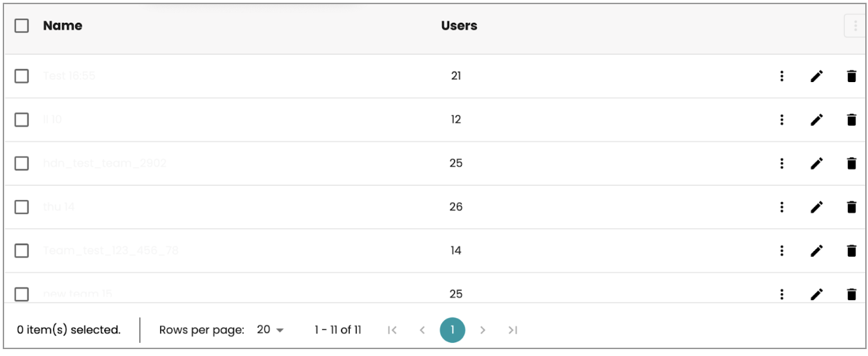The width and height of the screenshot is (868, 356).
Task: Sort by the Users column header
Action: (x=459, y=26)
